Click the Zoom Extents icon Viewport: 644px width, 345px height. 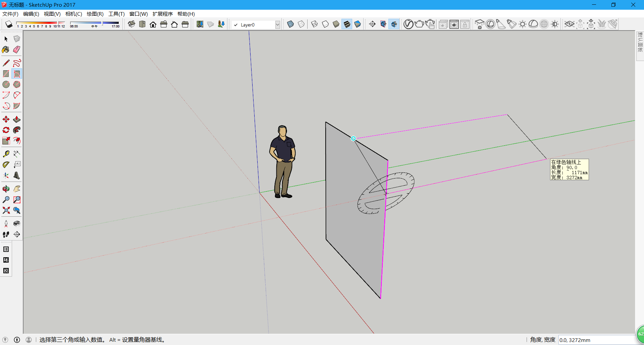6,210
